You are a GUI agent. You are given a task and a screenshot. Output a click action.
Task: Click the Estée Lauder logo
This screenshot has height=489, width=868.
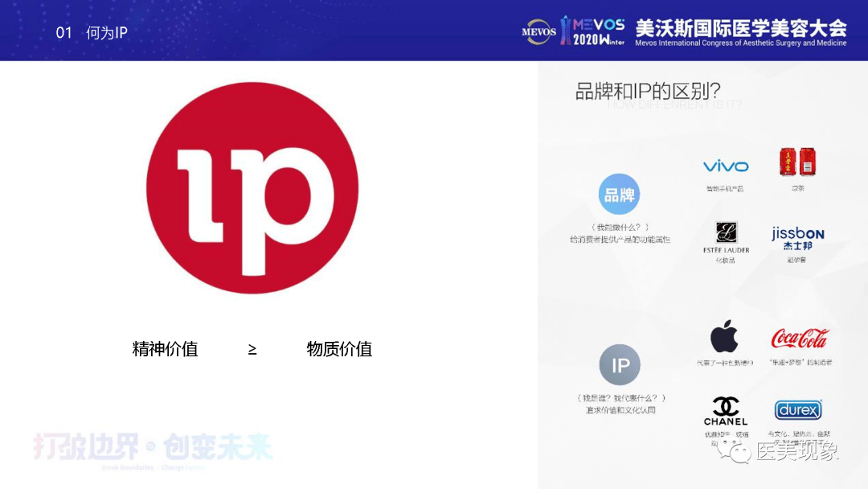[x=726, y=237]
